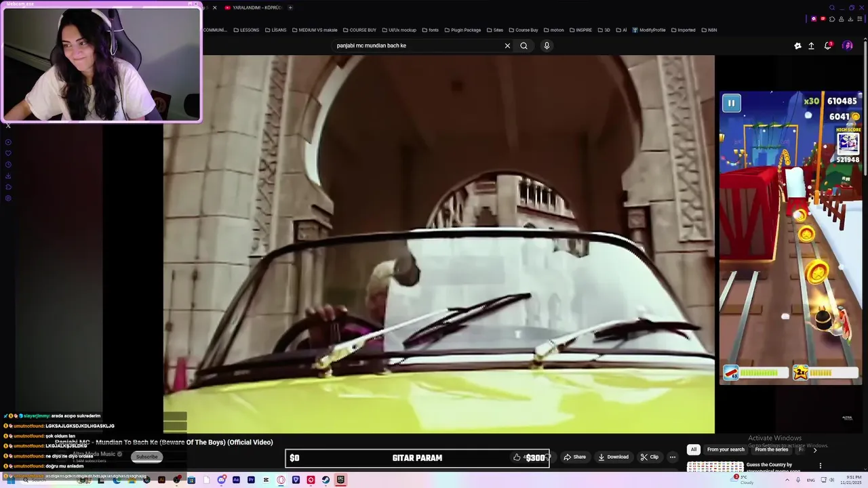Screen dimensions: 868x488
Task: Open Adobe Premiere Pro in taskbar
Action: pyautogui.click(x=251, y=480)
